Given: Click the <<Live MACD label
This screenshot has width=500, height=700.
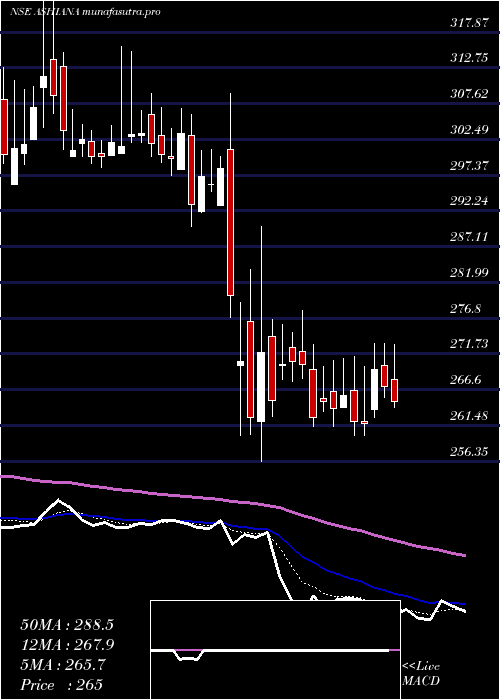Looking at the screenshot, I should pyautogui.click(x=421, y=674).
